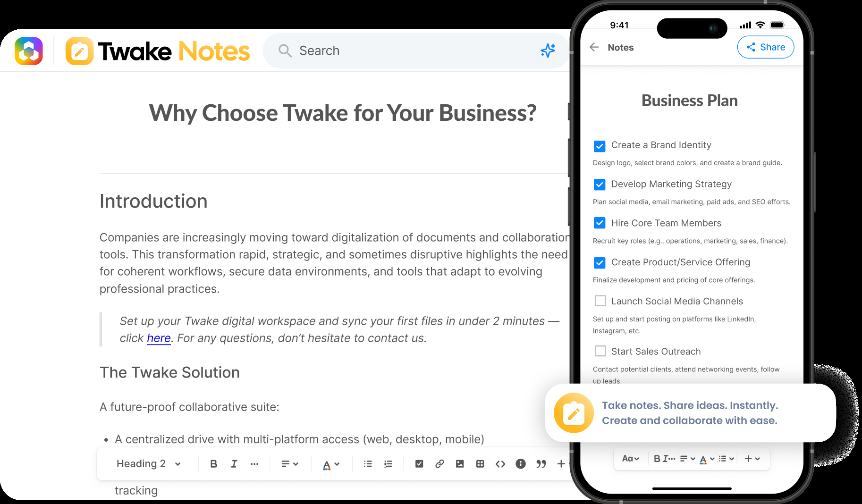Click 'Finalize development and pricing' description

click(674, 280)
